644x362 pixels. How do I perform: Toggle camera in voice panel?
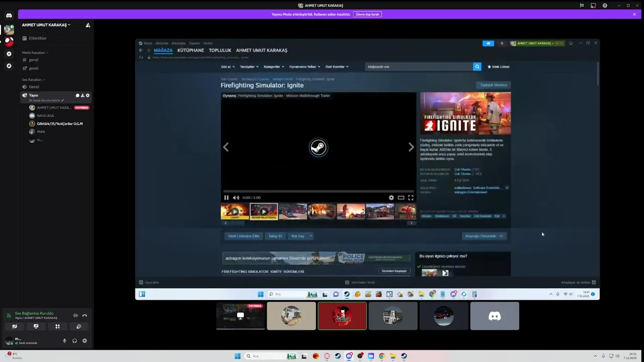(x=15, y=326)
